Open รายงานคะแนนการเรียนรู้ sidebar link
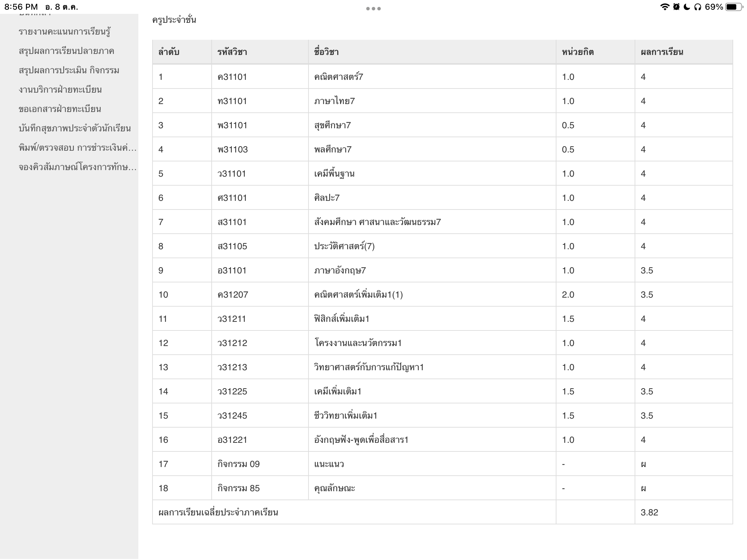This screenshot has width=747, height=560. (65, 32)
